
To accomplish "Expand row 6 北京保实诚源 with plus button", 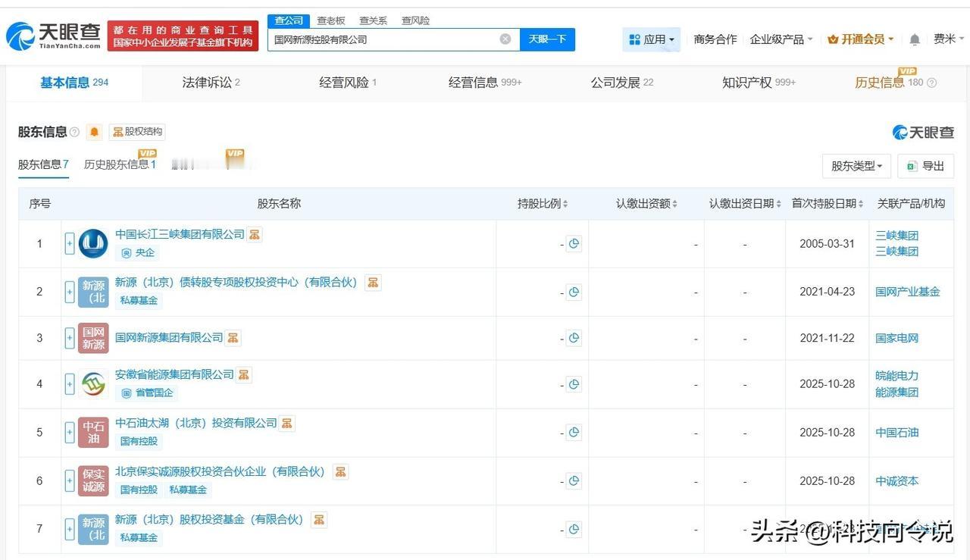I will tap(70, 480).
